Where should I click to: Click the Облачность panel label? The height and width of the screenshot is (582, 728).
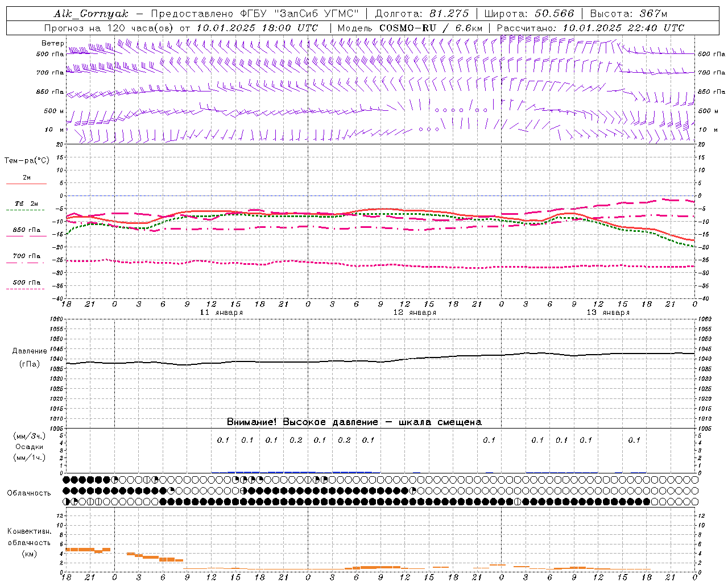pos(29,493)
